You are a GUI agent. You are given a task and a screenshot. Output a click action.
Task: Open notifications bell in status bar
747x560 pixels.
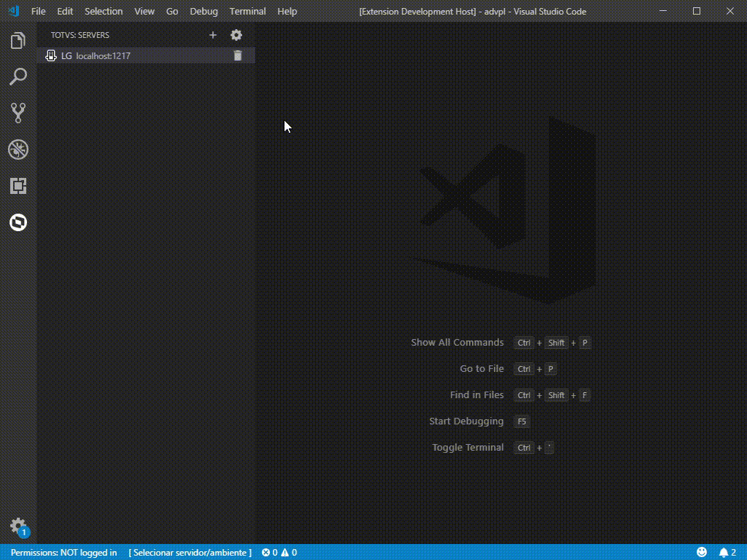(727, 553)
